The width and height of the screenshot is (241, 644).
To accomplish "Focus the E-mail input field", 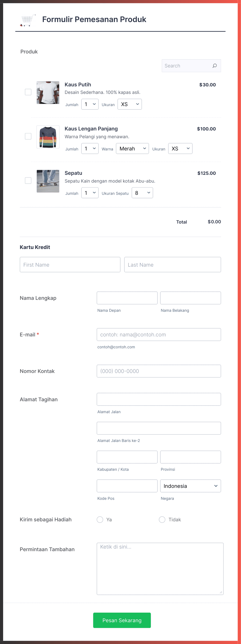I will coord(159,335).
